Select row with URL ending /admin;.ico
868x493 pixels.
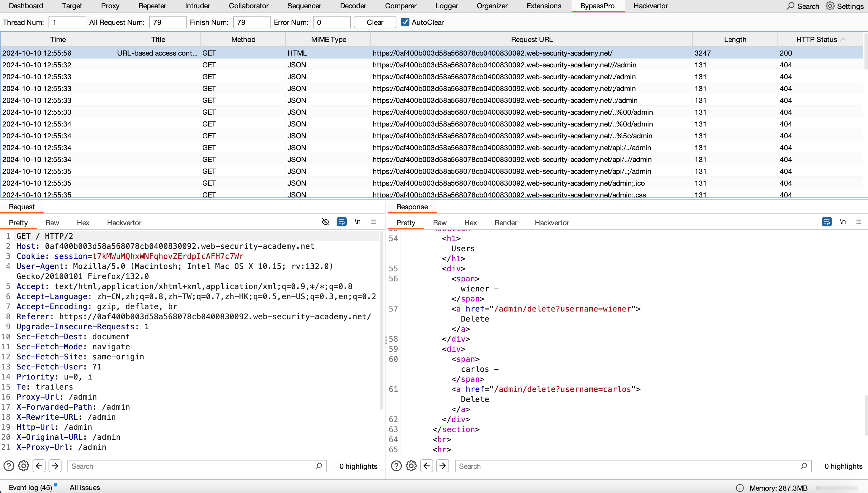pos(432,183)
